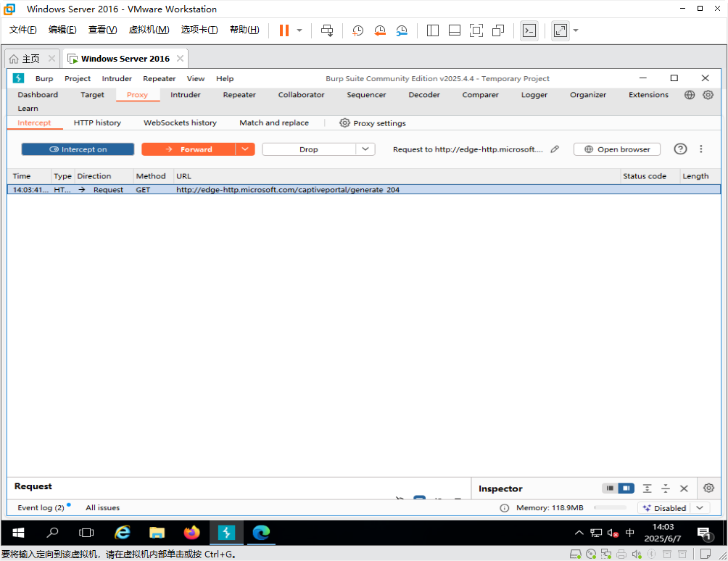Open Burp's Project menu

[78, 78]
